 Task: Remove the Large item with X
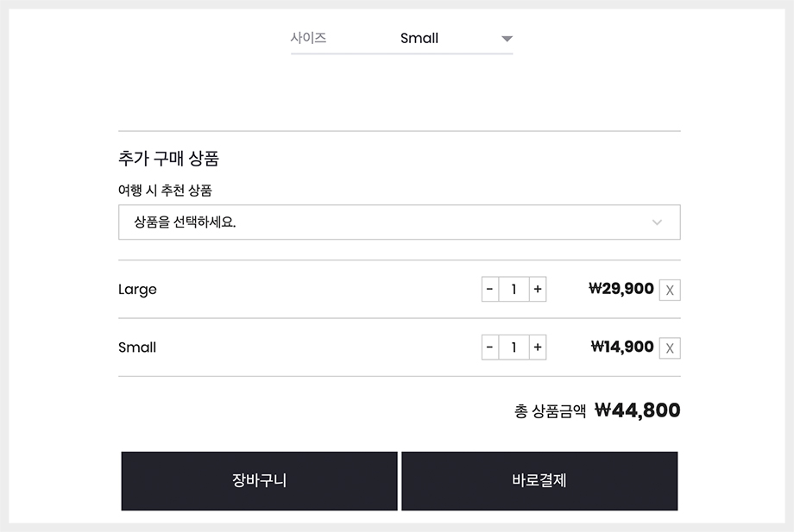click(x=670, y=291)
